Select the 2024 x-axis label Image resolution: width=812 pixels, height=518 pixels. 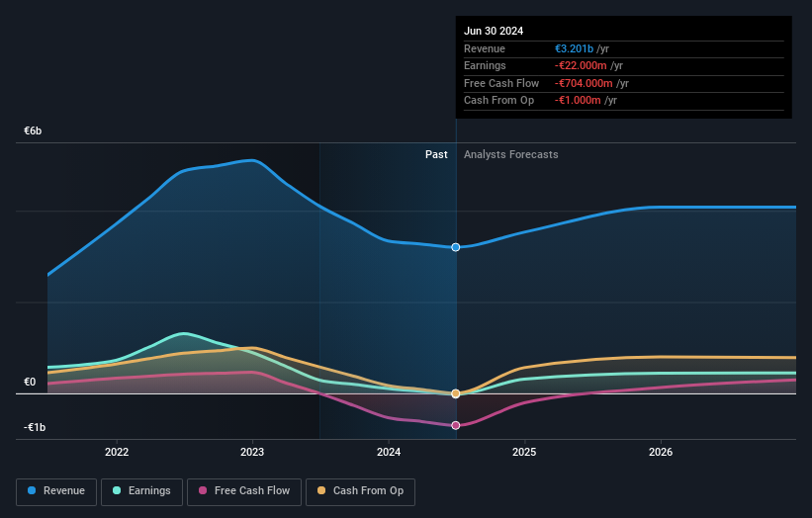[389, 452]
